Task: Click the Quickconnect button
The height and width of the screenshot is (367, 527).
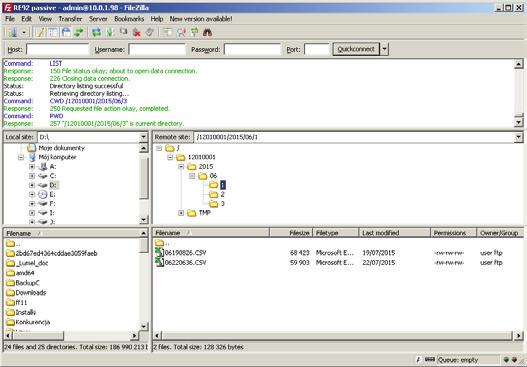Action: [x=356, y=49]
